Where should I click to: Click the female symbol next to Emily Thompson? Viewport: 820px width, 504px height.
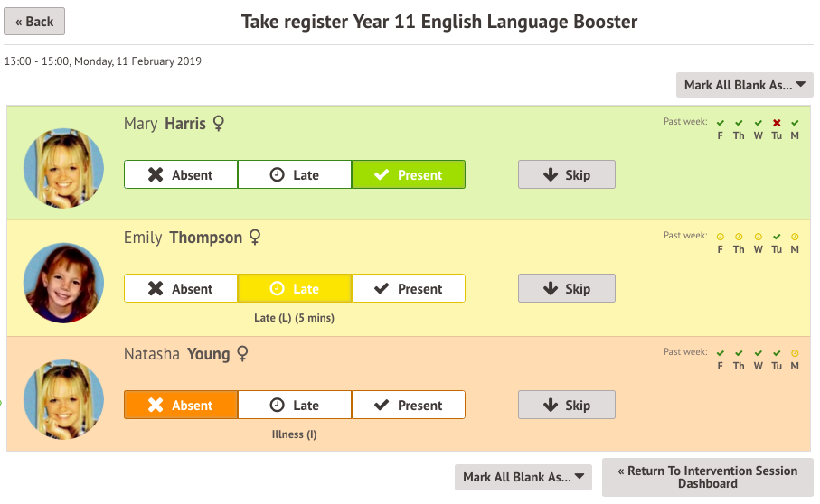[x=255, y=238]
